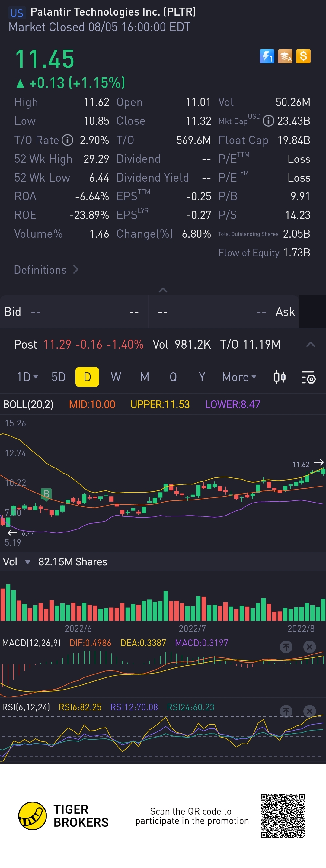This screenshot has width=326, height=868.
Task: Open the candlestick chart type icon
Action: tap(280, 377)
